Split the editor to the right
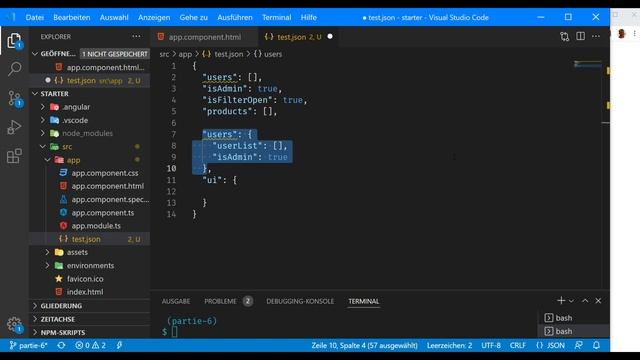The height and width of the screenshot is (360, 640). click(580, 36)
